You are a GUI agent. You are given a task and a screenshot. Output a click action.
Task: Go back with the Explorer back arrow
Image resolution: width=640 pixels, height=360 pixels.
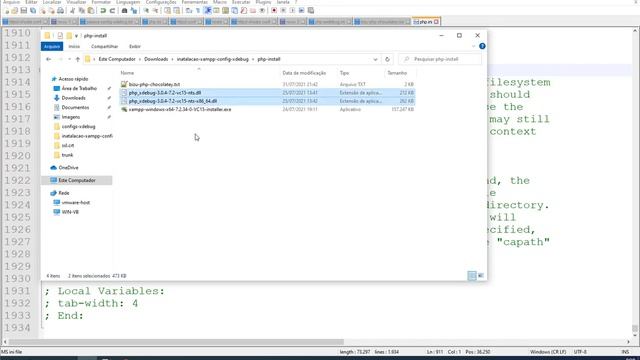point(49,59)
